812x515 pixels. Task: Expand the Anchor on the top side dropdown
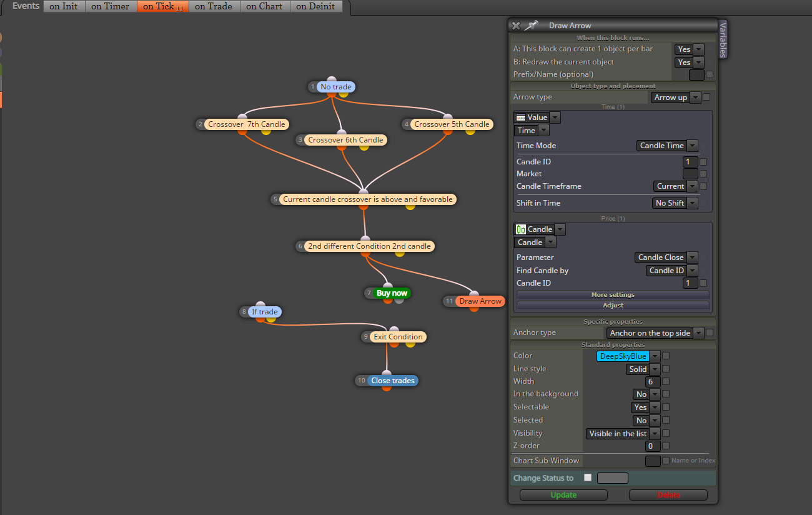[x=655, y=333]
